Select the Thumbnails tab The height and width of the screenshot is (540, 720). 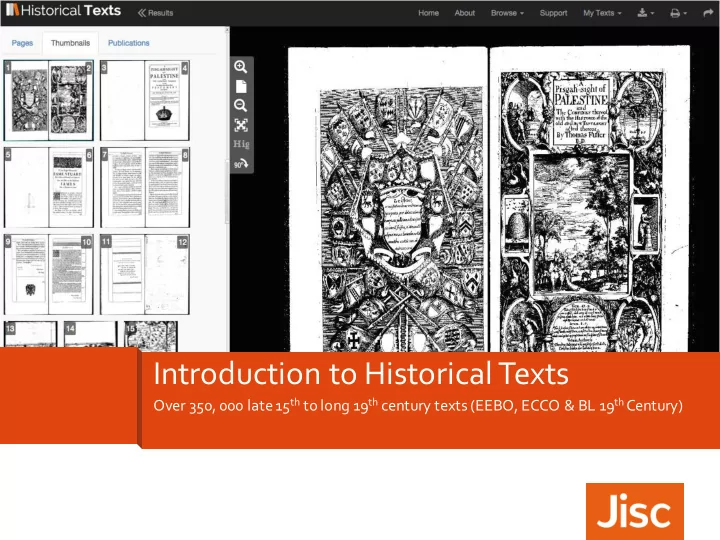[x=70, y=43]
